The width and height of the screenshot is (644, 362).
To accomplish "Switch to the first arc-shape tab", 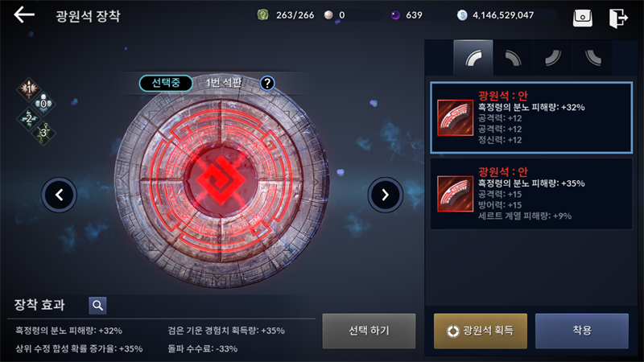I will (x=473, y=57).
